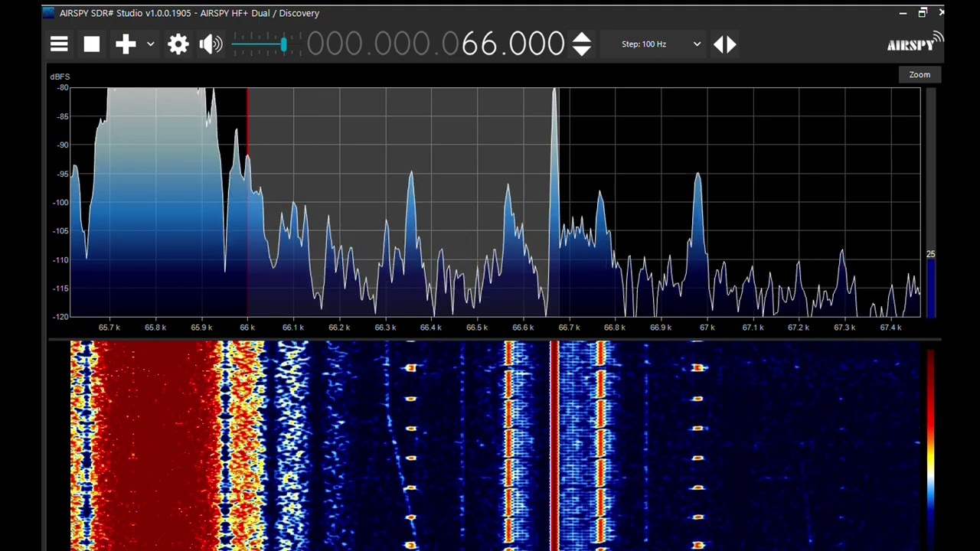Click the -120 dBFS scale label
The image size is (980, 551).
point(60,316)
